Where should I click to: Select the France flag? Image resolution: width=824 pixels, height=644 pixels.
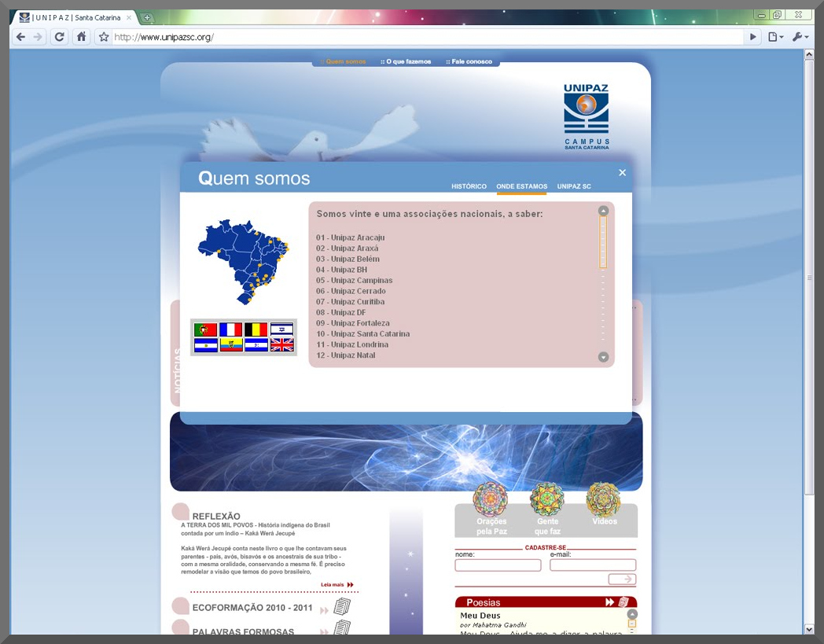pyautogui.click(x=230, y=329)
